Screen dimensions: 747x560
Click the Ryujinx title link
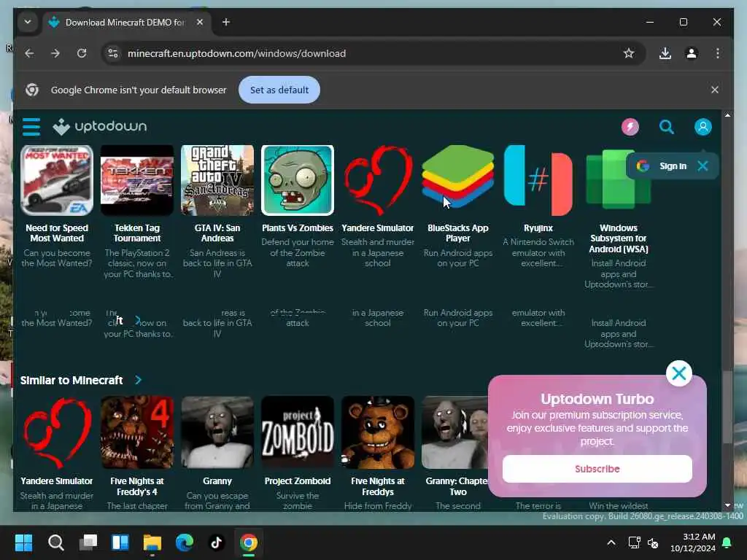538,228
